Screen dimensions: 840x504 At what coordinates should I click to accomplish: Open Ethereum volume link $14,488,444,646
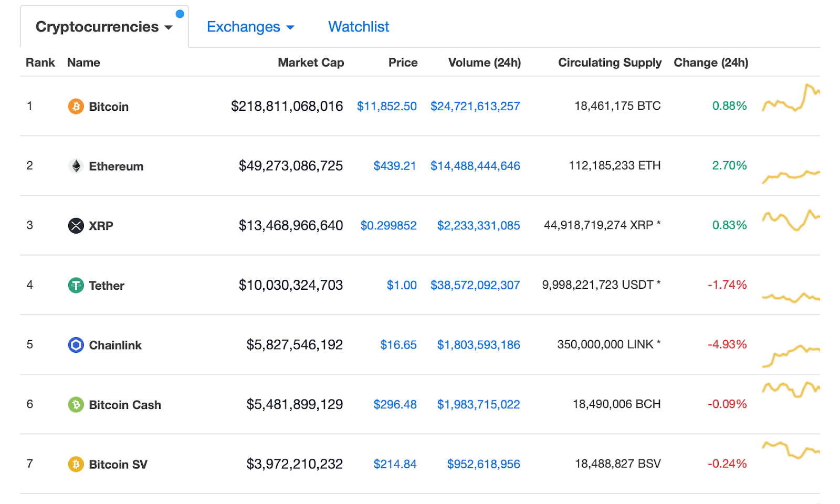(475, 166)
